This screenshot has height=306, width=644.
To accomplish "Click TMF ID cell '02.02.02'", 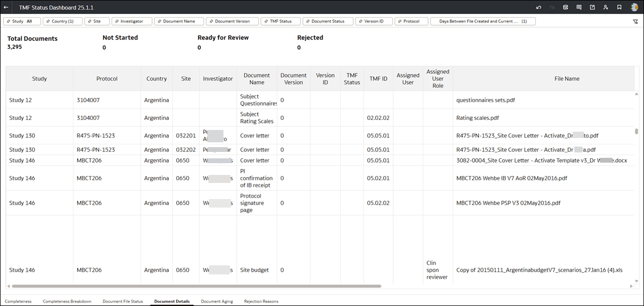I will 378,118.
